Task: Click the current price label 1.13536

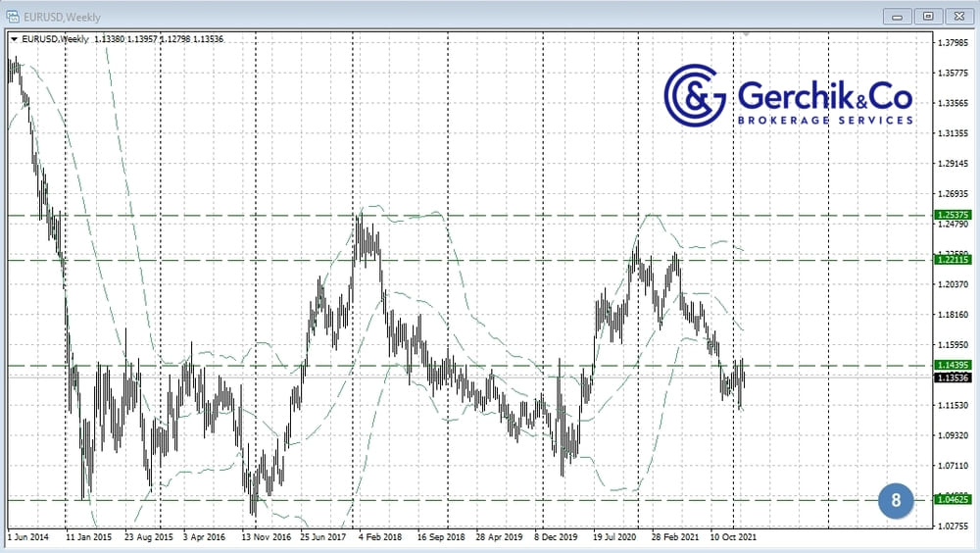Action: coord(953,377)
